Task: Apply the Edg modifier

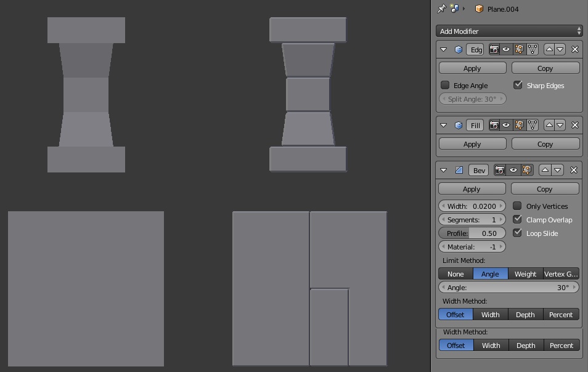Action: click(473, 68)
